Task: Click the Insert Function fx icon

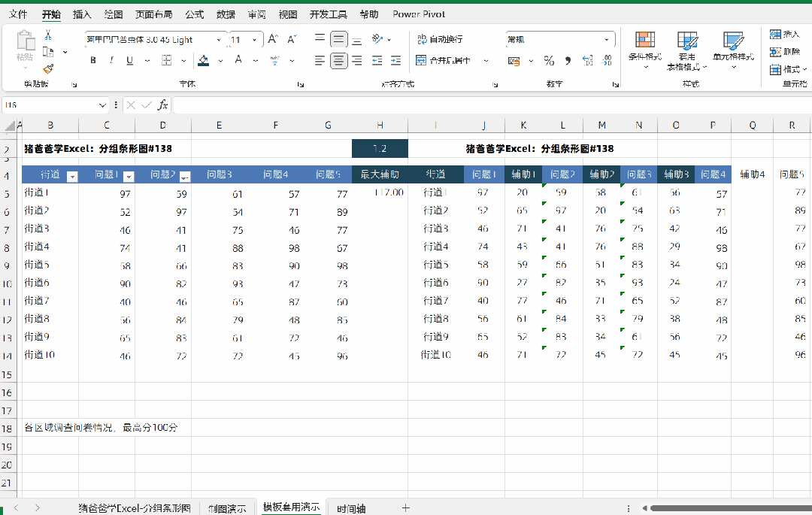Action: (x=162, y=105)
